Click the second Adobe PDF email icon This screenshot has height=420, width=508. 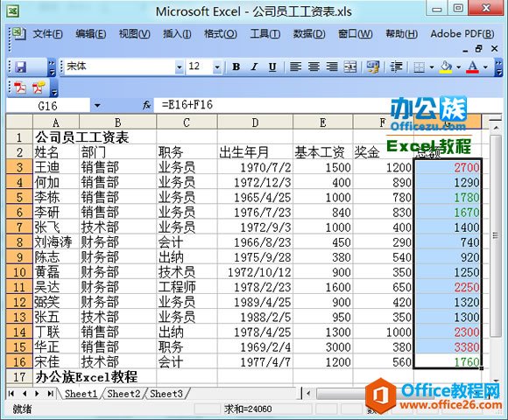coord(39,87)
